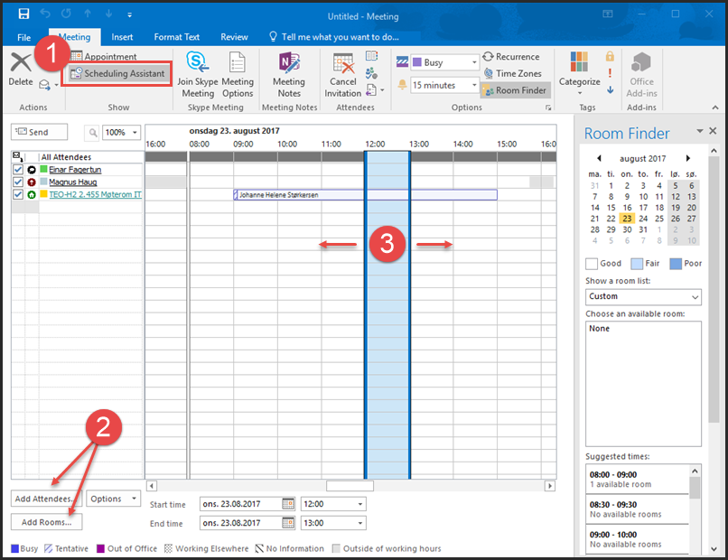The width and height of the screenshot is (728, 560).
Task: Switch to the Insert ribbon tab
Action: point(122,37)
